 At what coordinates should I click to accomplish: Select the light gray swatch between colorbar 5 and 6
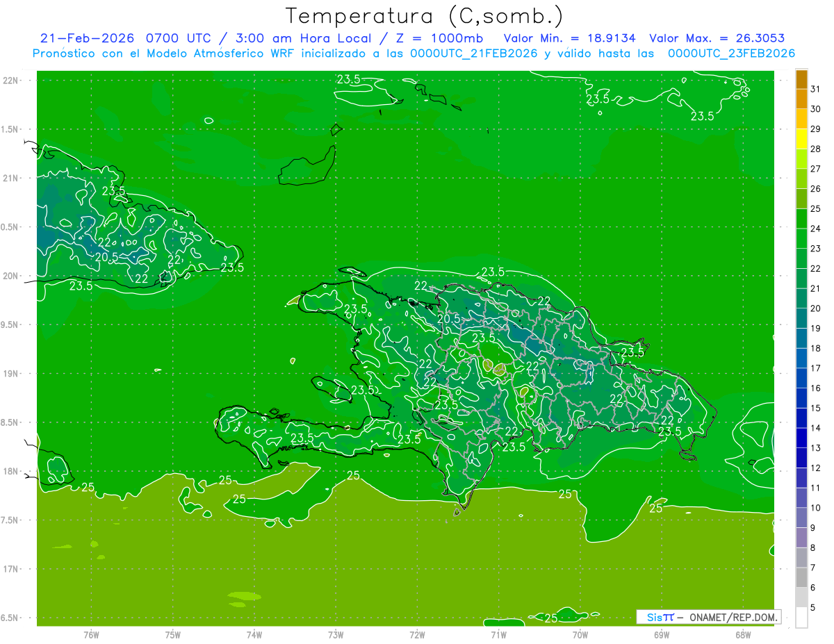coord(801,597)
